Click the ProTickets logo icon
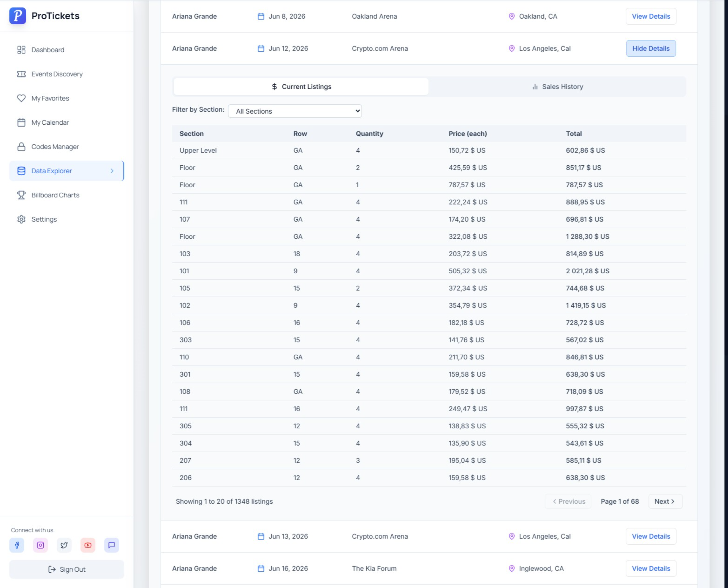The height and width of the screenshot is (588, 728). click(18, 16)
